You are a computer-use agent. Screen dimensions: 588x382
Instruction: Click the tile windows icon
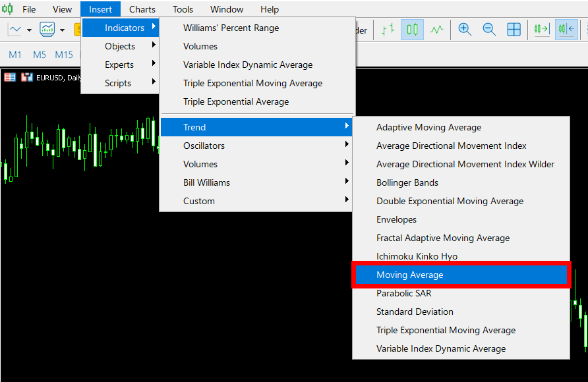(x=514, y=29)
